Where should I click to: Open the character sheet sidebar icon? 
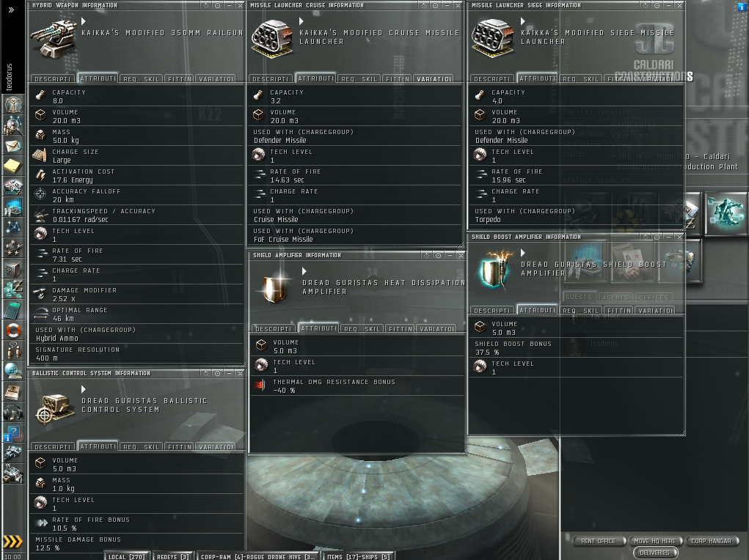13,103
